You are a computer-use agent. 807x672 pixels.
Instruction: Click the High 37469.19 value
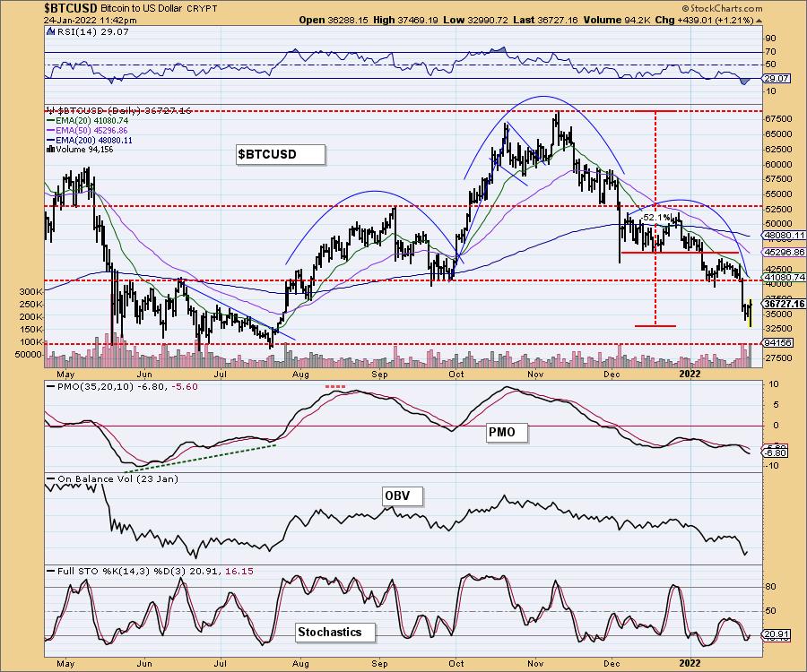coord(405,20)
